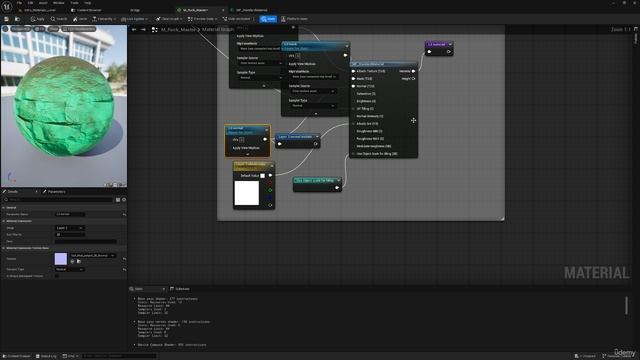This screenshot has height=360, width=640.
Task: Collapse the General section in Details
Action: [x=4, y=208]
